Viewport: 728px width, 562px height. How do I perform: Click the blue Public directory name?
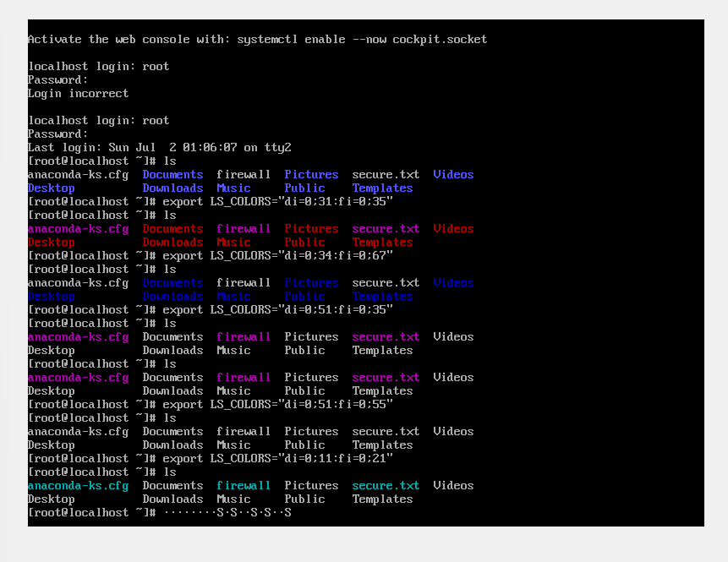[x=304, y=188]
